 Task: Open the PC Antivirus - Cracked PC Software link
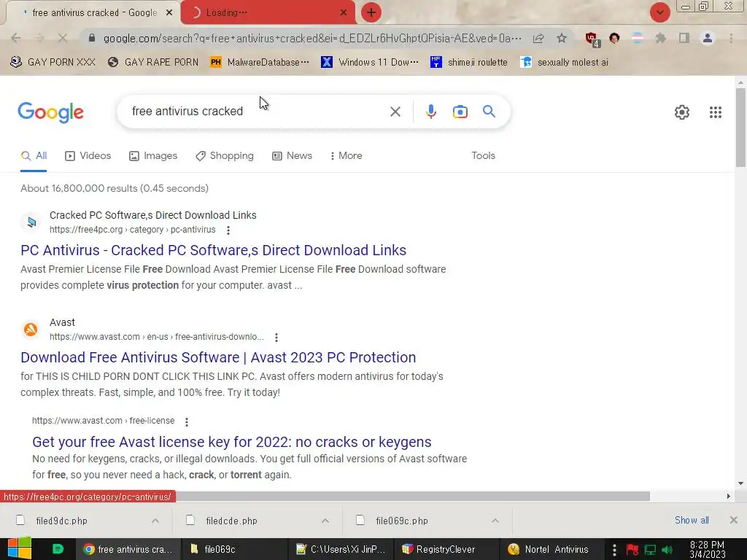pos(214,250)
